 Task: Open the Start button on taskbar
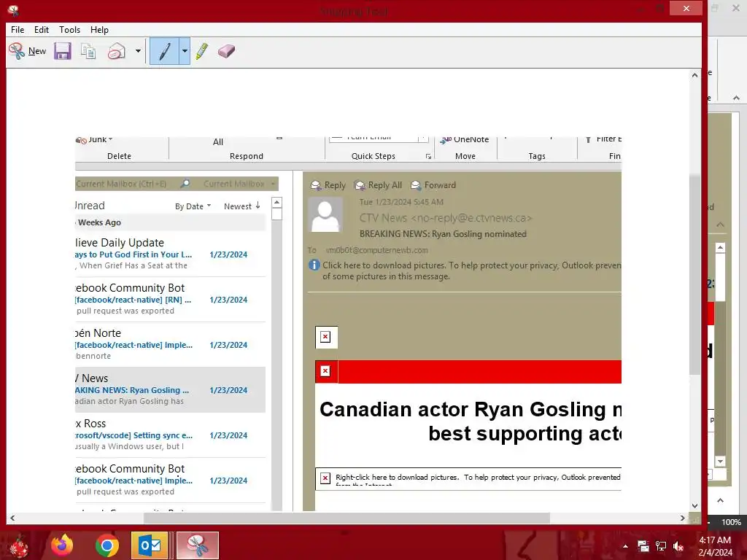[19, 545]
